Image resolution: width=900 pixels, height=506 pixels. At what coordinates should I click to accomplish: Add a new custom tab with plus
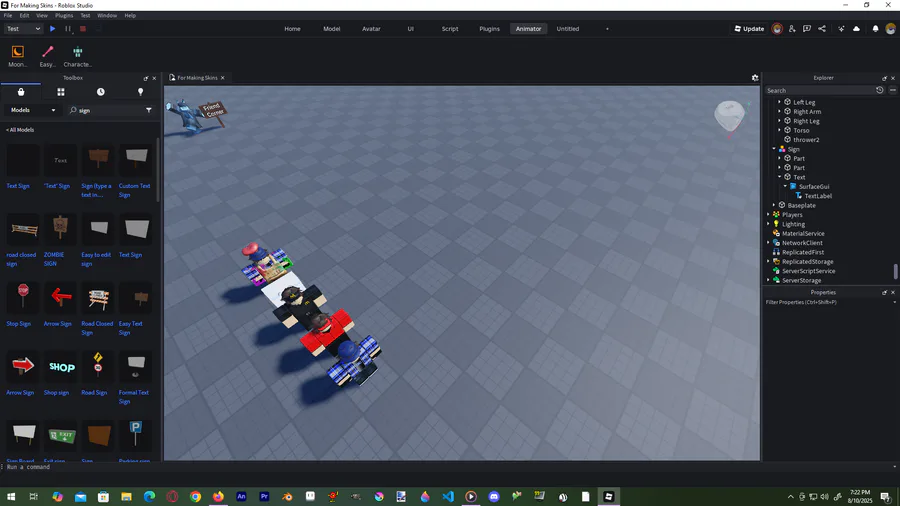(x=607, y=29)
